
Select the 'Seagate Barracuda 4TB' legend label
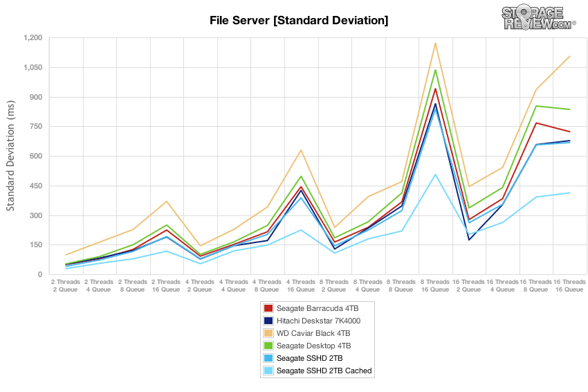(318, 308)
